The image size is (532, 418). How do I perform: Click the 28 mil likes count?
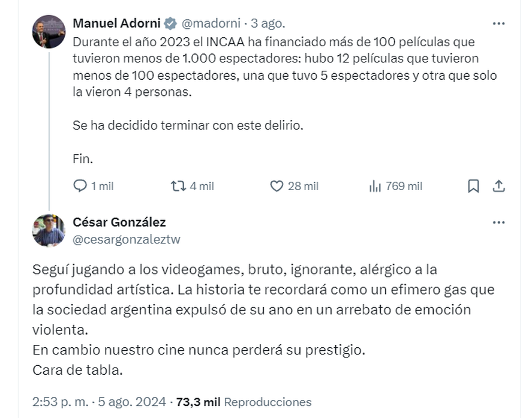[303, 187]
